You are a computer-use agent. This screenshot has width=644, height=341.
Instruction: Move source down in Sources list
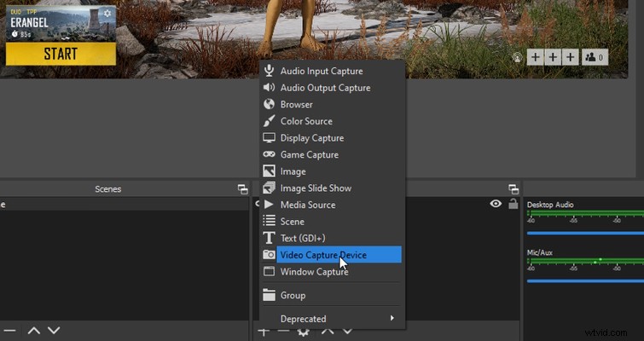[x=347, y=331]
